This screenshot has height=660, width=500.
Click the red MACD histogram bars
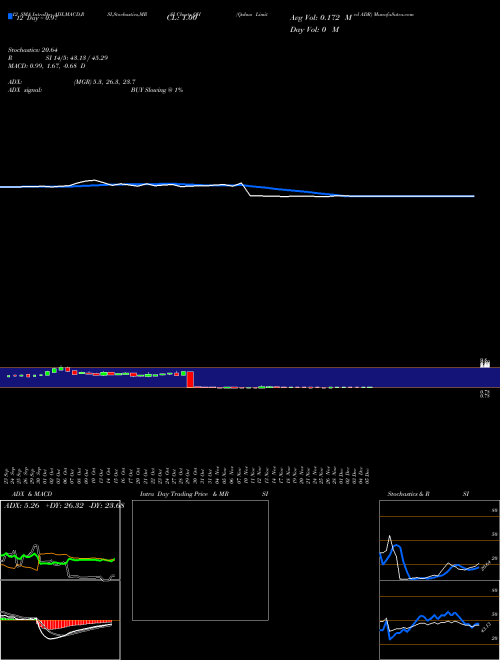[74, 624]
